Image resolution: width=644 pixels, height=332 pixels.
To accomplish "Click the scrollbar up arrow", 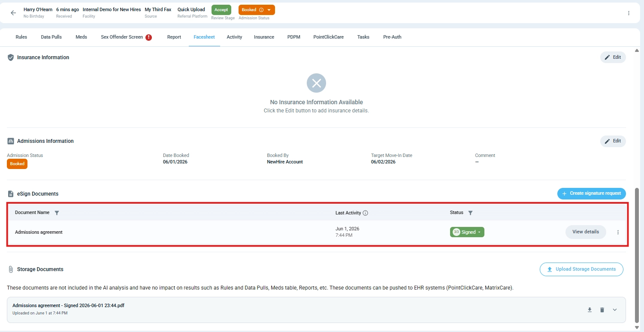I will pyautogui.click(x=637, y=51).
